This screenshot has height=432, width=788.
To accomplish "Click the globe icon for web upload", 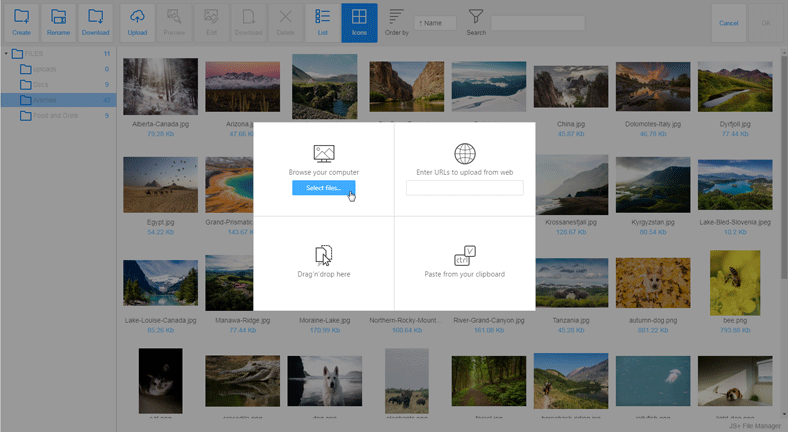I will (x=465, y=153).
